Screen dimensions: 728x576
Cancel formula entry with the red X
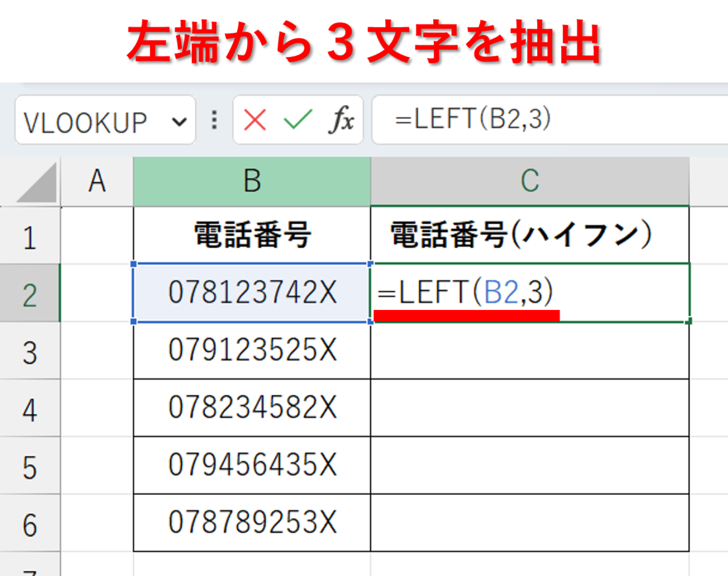(x=255, y=120)
